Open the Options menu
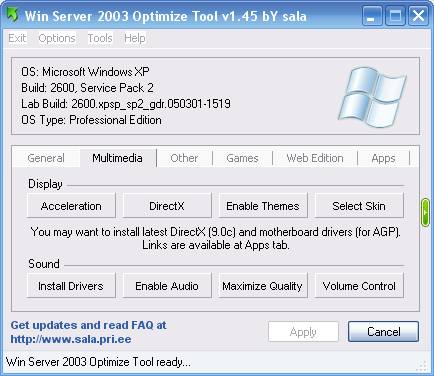Image resolution: width=434 pixels, height=376 pixels. [57, 38]
